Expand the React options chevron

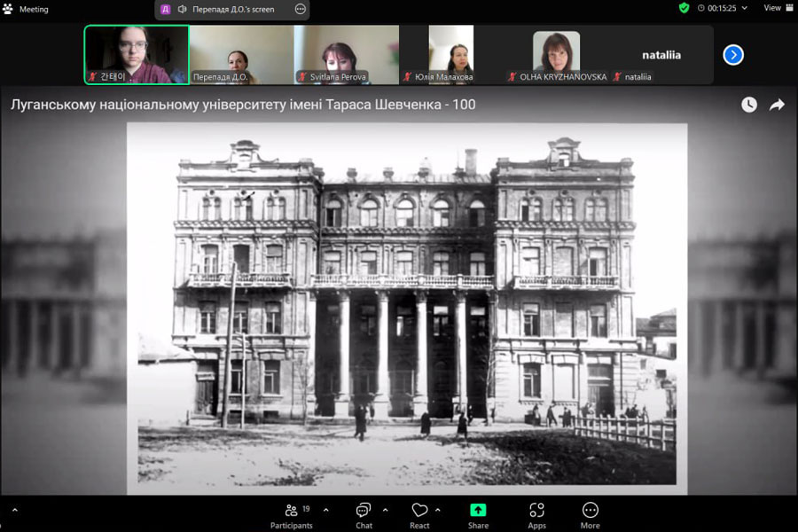tap(442, 510)
